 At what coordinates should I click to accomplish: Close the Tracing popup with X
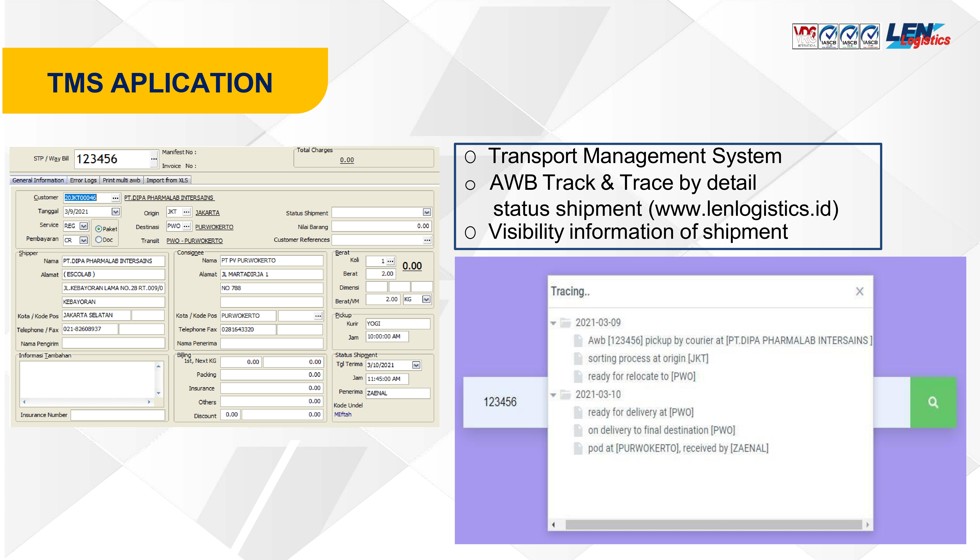[x=860, y=291]
